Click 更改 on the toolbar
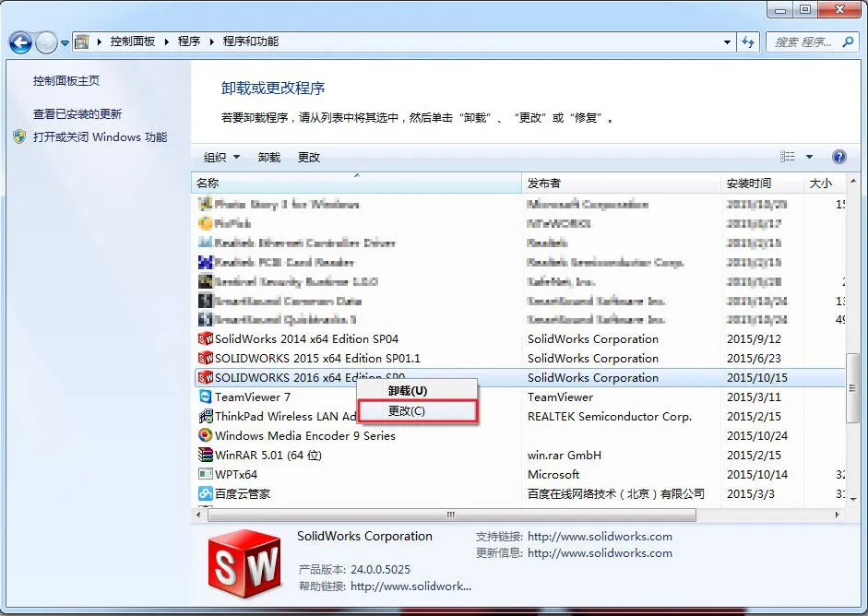The height and width of the screenshot is (616, 868). point(309,157)
